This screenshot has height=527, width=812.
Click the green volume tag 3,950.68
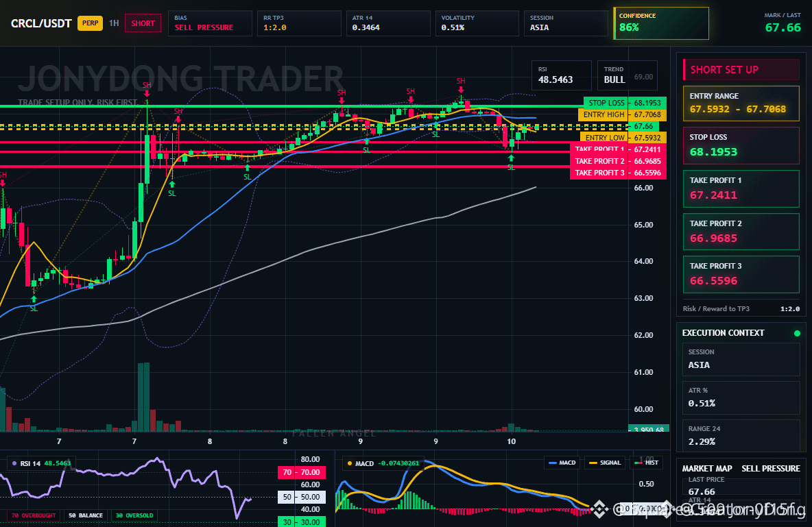coord(649,428)
